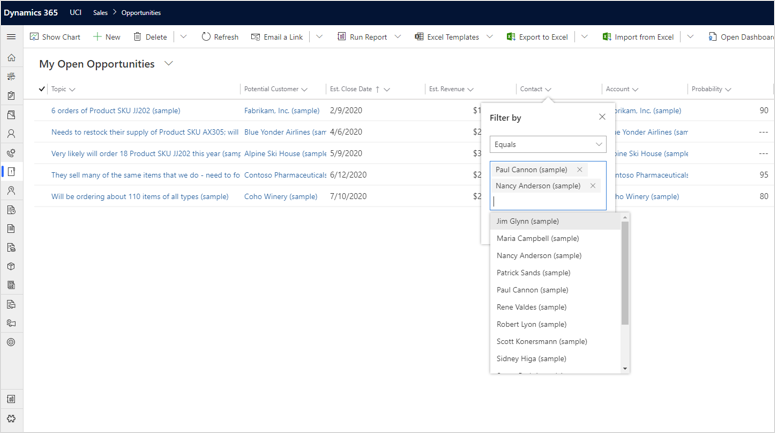Click Import from Excel
The image size is (775, 433).
coord(638,37)
